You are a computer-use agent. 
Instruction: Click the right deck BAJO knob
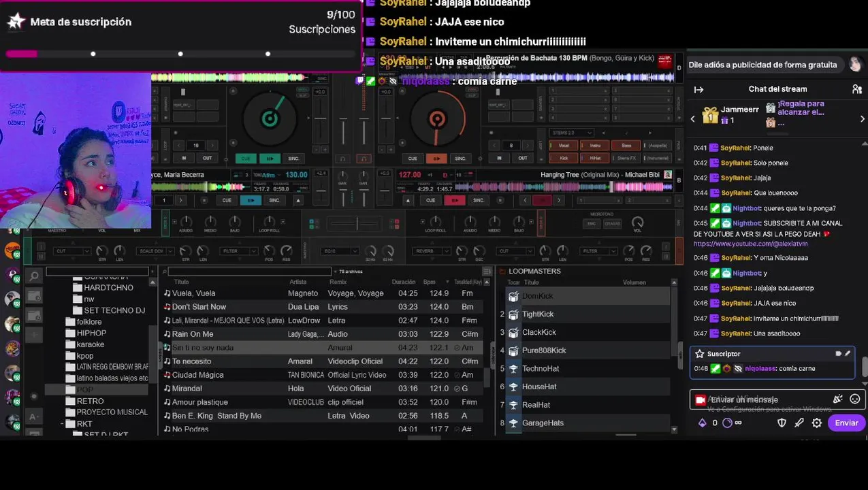(519, 222)
